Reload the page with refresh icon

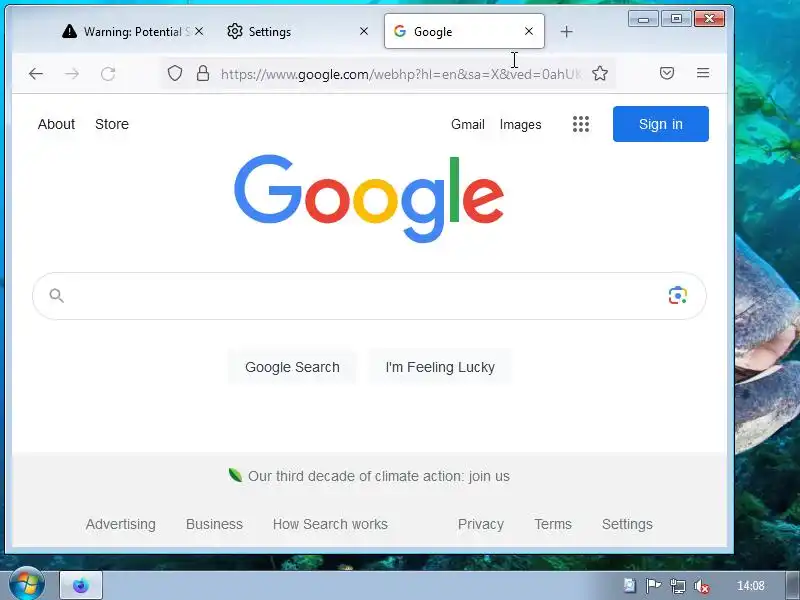108,74
